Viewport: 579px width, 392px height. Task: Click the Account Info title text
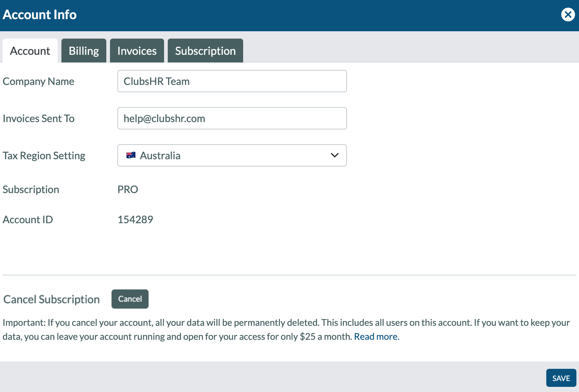tap(40, 15)
